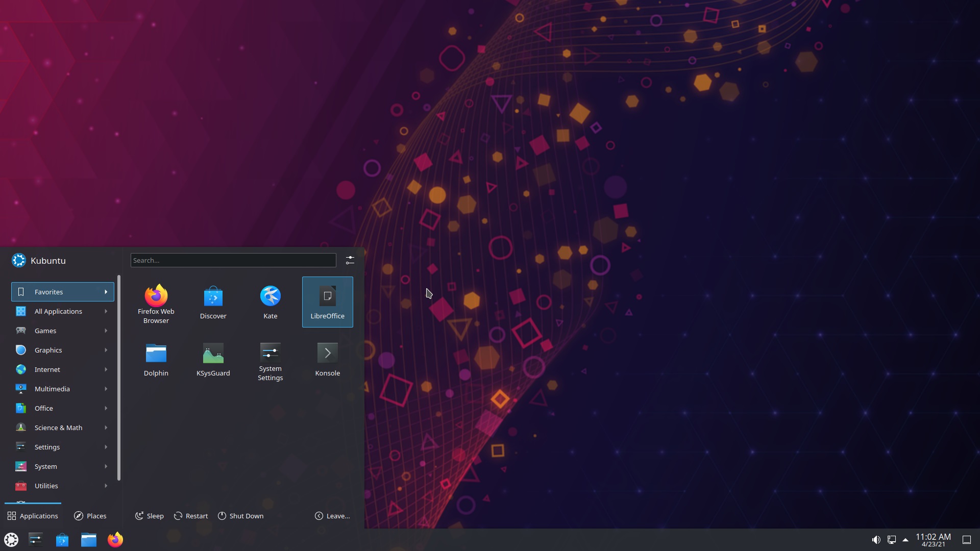Launch Firefox Web Browser from favorites
Image resolution: width=980 pixels, height=551 pixels.
click(156, 302)
